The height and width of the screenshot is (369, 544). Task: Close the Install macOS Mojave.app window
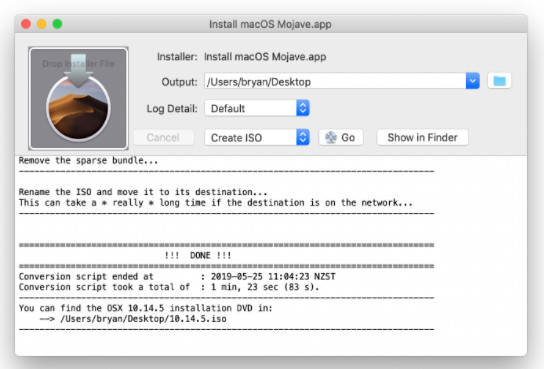click(26, 24)
